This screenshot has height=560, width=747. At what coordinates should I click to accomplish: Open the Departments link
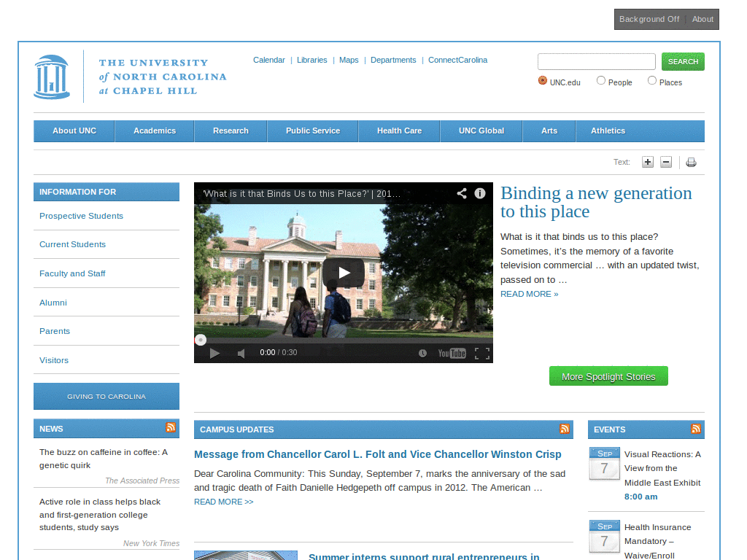[393, 60]
